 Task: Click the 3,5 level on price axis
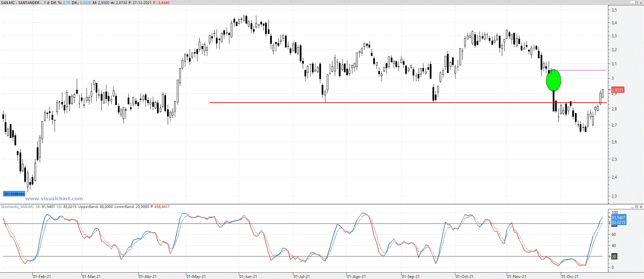point(614,10)
